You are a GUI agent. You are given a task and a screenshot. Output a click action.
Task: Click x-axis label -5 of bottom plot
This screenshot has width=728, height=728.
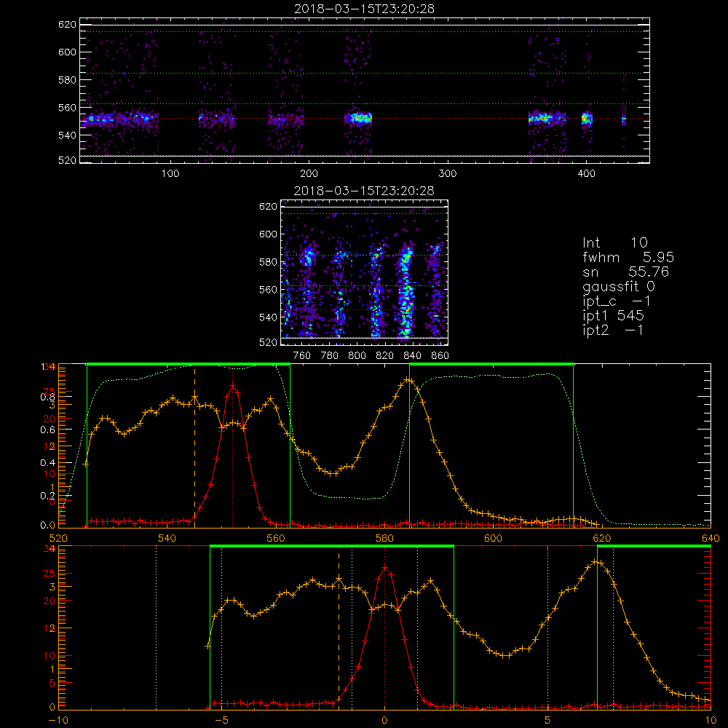221,721
